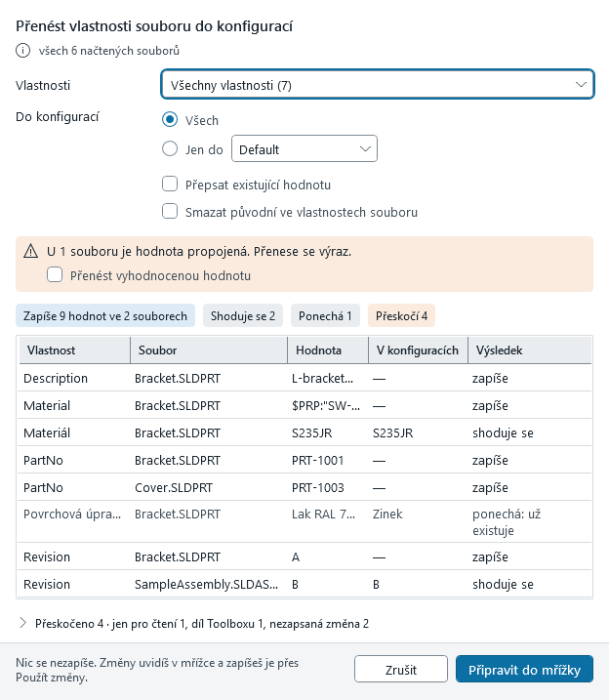Click the Zrušit button
The height and width of the screenshot is (700, 609).
coord(401,669)
